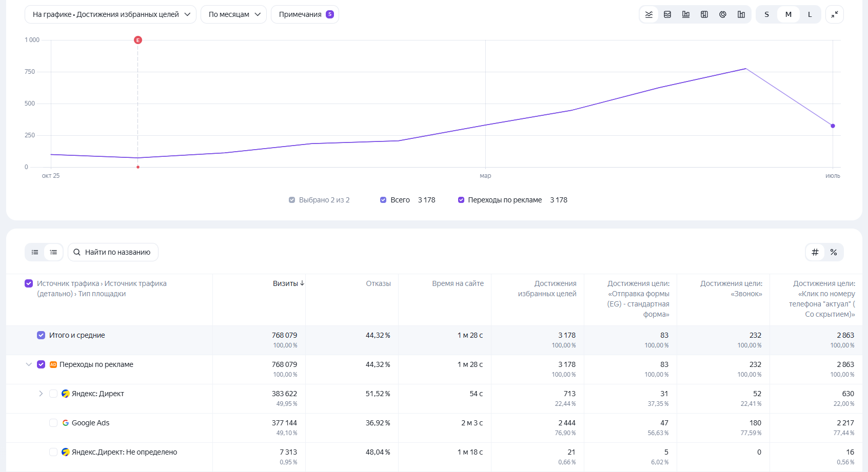Screen dimensions: 868x472
Task: Click the logo icon for Яндекс.Директ: Не определено
Action: tap(65, 452)
